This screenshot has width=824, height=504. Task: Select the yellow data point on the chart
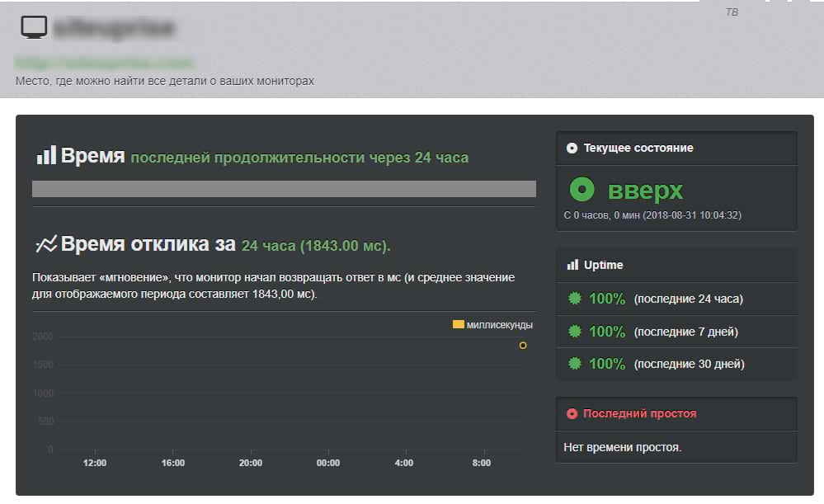tap(523, 346)
